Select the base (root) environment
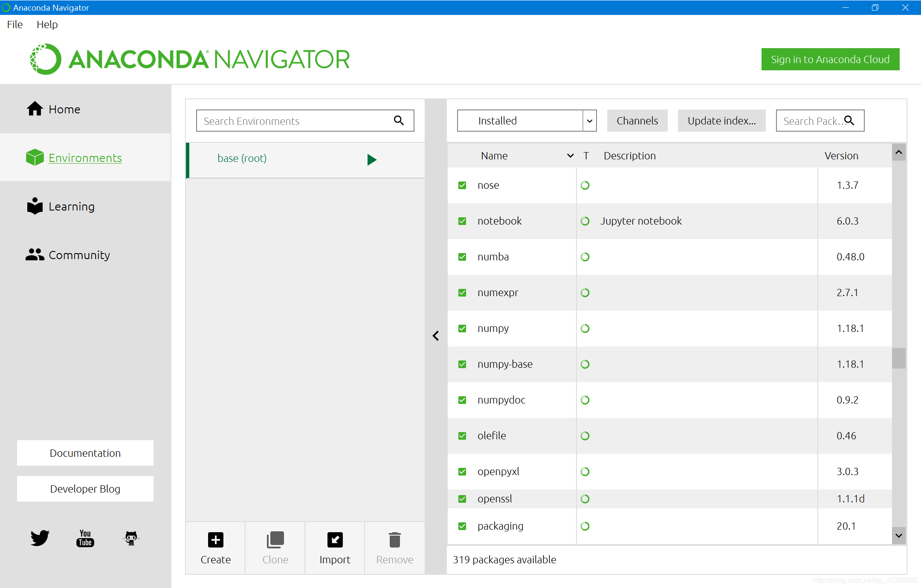921x588 pixels. tap(305, 159)
